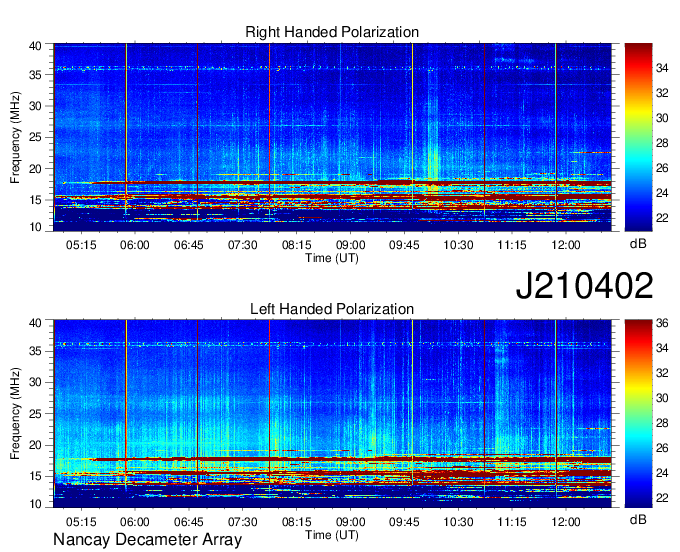Click the '10' frequency tick on top plot

tap(35, 227)
